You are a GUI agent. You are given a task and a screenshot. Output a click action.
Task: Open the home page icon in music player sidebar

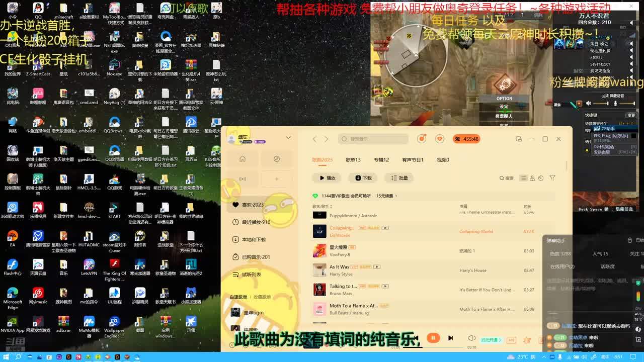[243, 159]
